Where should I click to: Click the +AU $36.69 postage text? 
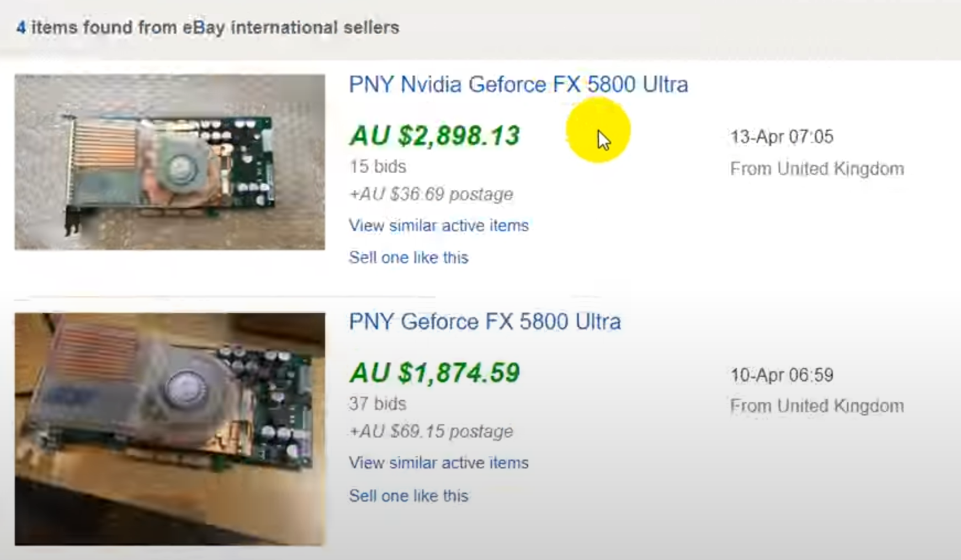[x=431, y=194]
